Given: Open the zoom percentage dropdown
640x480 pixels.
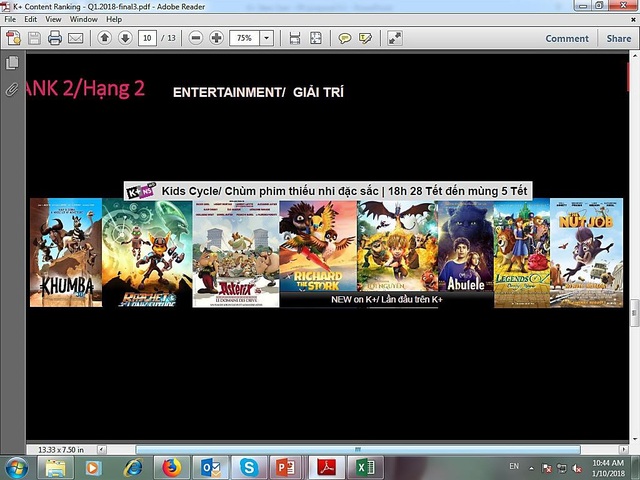Looking at the screenshot, I should [x=267, y=38].
